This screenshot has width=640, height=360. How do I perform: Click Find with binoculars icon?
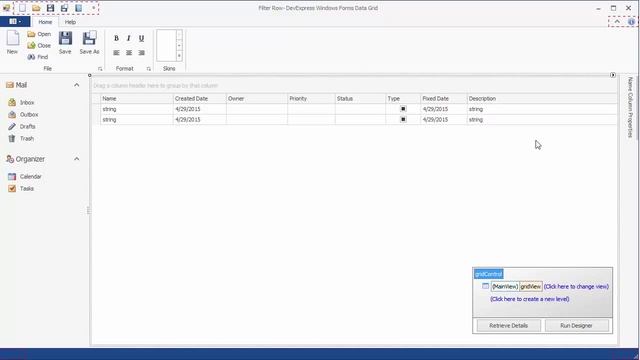pos(38,57)
